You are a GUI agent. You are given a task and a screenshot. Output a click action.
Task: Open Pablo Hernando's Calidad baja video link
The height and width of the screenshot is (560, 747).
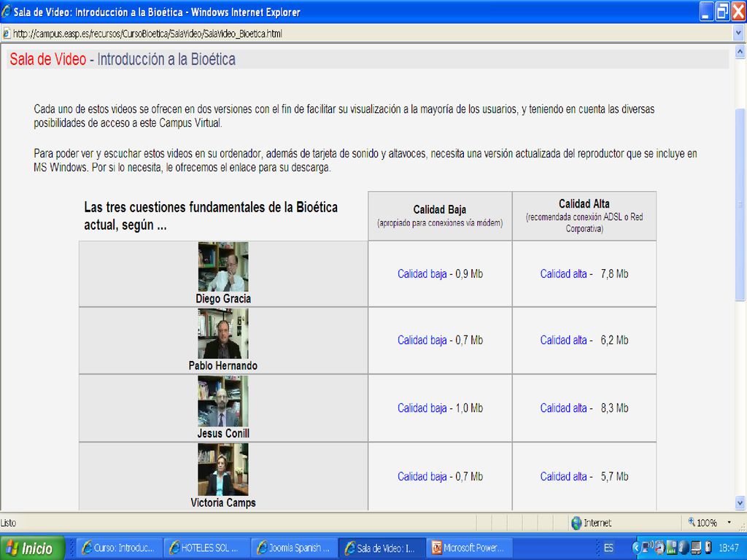coord(422,340)
